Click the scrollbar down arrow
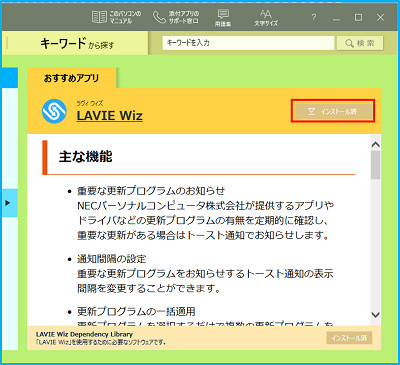This screenshot has width=400, height=365. click(x=376, y=315)
